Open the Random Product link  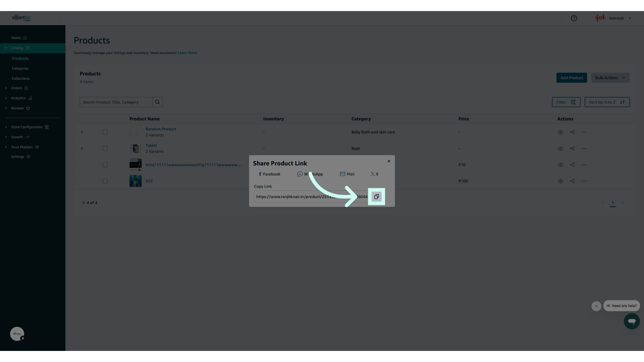tap(161, 129)
